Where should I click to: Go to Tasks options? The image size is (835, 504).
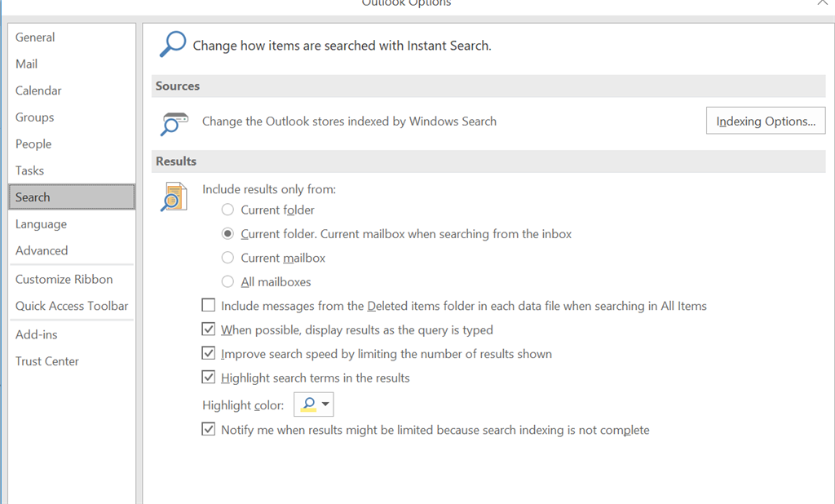(x=72, y=170)
